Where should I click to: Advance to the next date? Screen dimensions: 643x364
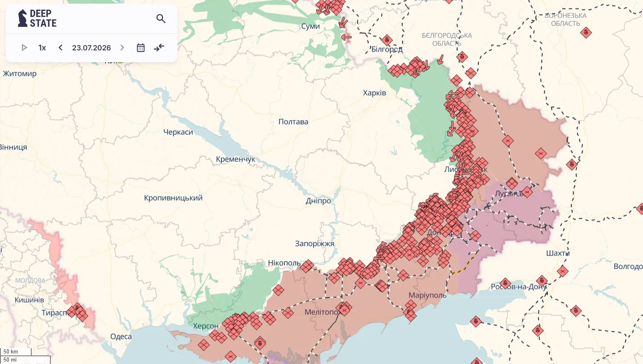122,48
